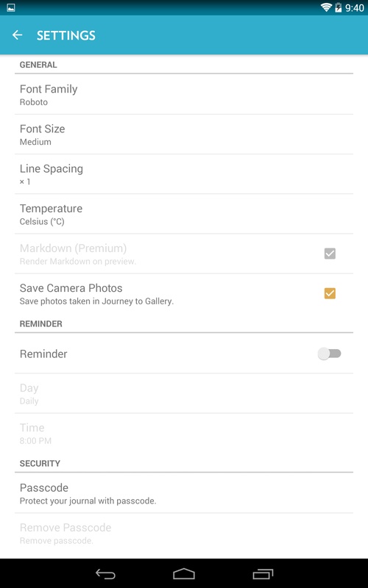Tap the battery status icon

coord(339,7)
